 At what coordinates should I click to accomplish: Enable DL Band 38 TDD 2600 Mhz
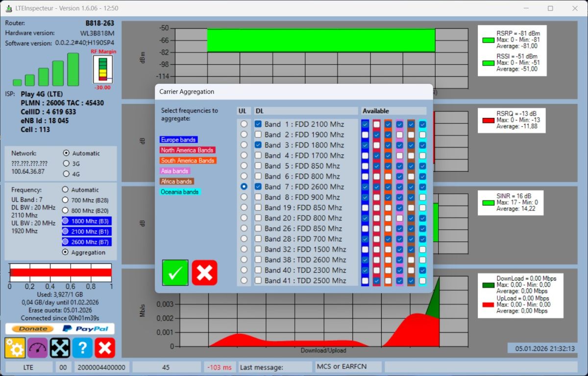[258, 260]
